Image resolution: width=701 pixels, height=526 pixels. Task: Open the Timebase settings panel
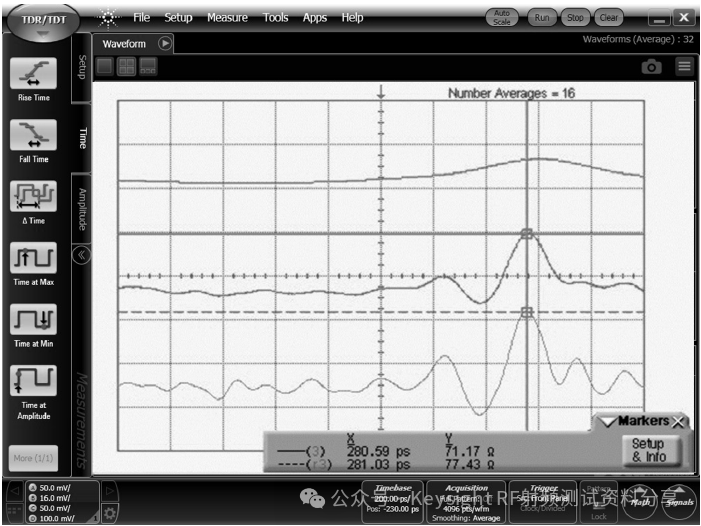click(x=393, y=501)
